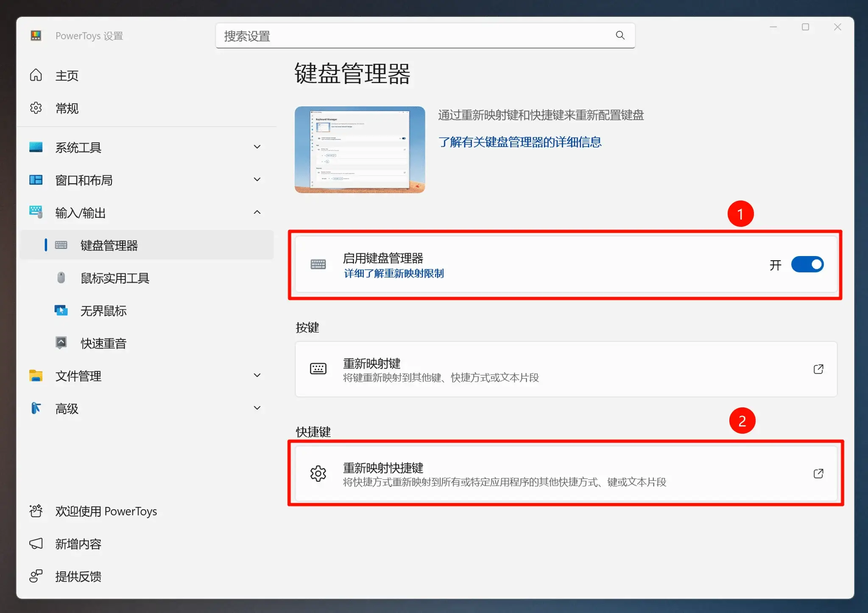Click the 无界鼠标 icon
This screenshot has height=613, width=868.
click(61, 310)
